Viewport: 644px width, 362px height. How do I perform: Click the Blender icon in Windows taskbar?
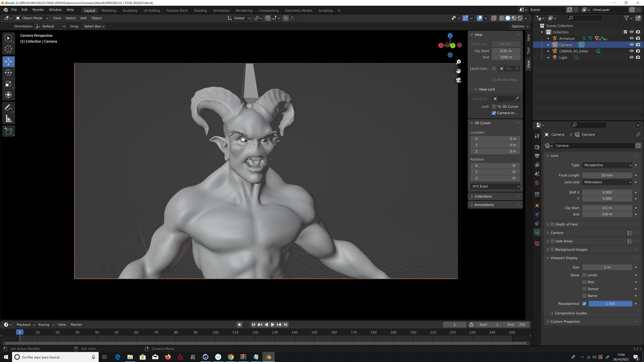(268, 357)
